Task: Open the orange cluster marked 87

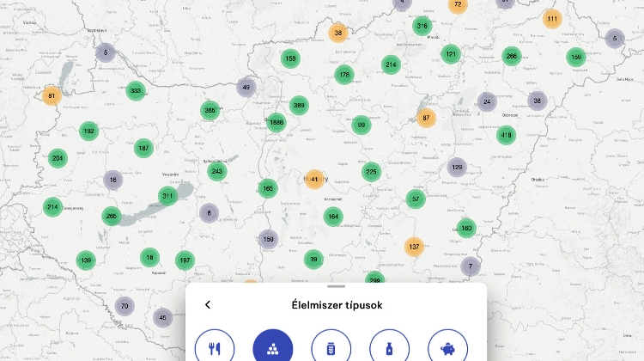Action: click(426, 118)
